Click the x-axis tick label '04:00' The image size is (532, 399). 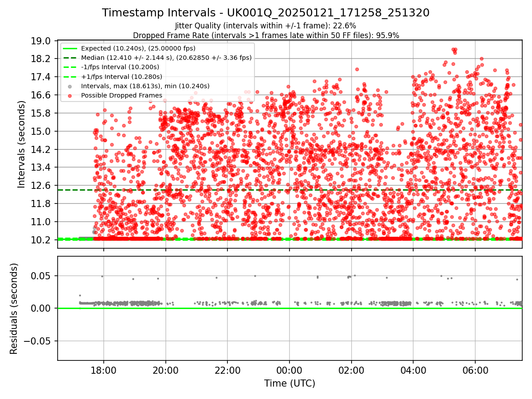(413, 370)
